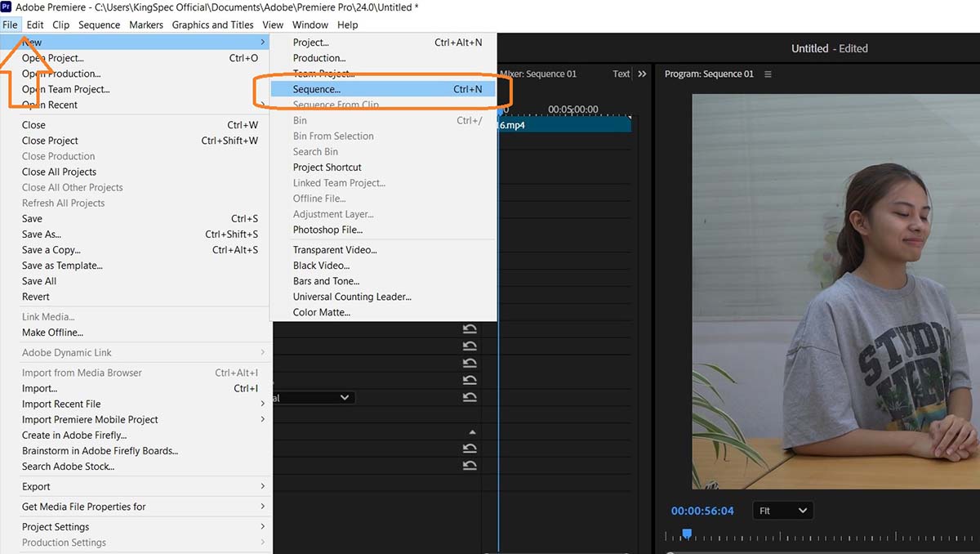Select Brainstorm in Adobe Firefly Boards...

136,451
